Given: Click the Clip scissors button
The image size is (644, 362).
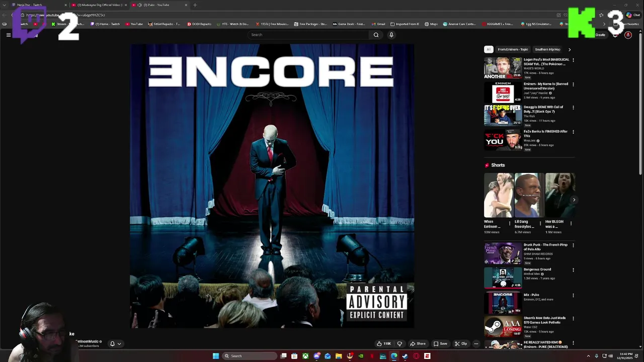Looking at the screenshot, I should tap(461, 344).
